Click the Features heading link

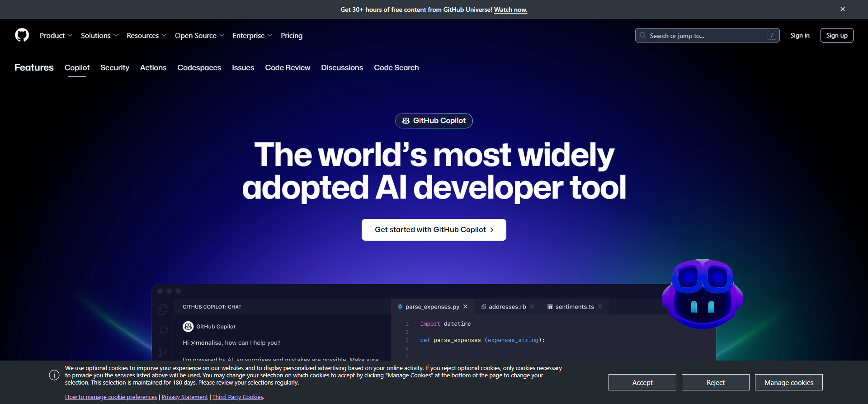(x=34, y=67)
